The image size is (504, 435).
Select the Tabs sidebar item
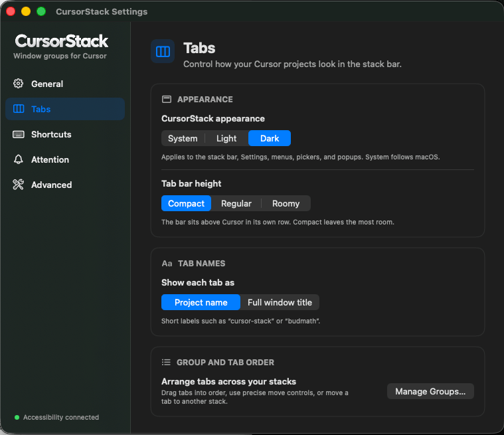tap(65, 109)
